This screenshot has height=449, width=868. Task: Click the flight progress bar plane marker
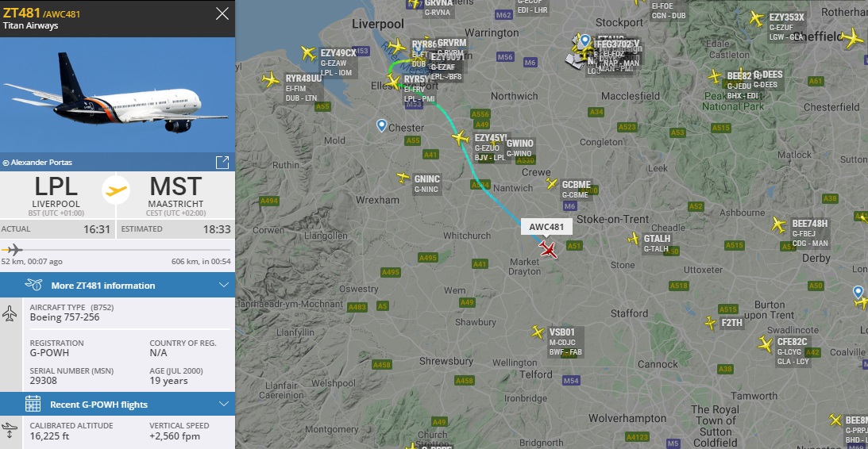14,250
